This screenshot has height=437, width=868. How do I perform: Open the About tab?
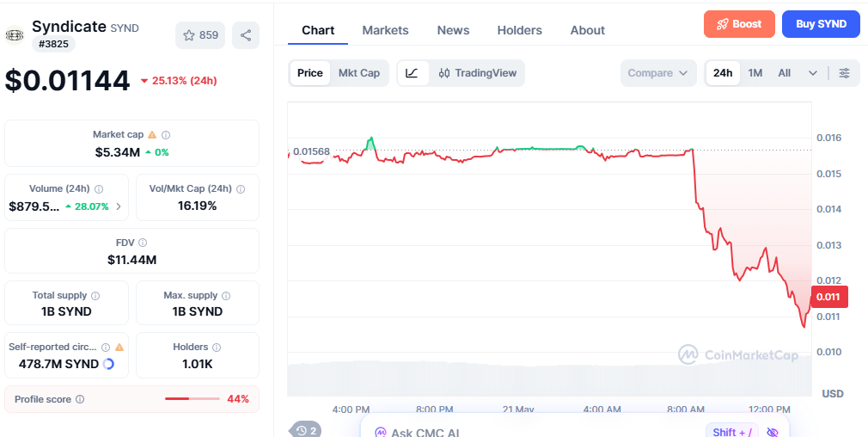587,30
